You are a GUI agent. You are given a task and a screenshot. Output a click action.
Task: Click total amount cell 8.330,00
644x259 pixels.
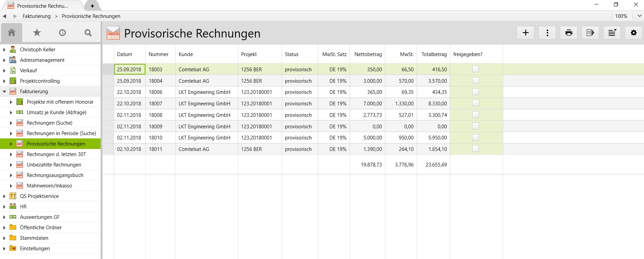(433, 104)
